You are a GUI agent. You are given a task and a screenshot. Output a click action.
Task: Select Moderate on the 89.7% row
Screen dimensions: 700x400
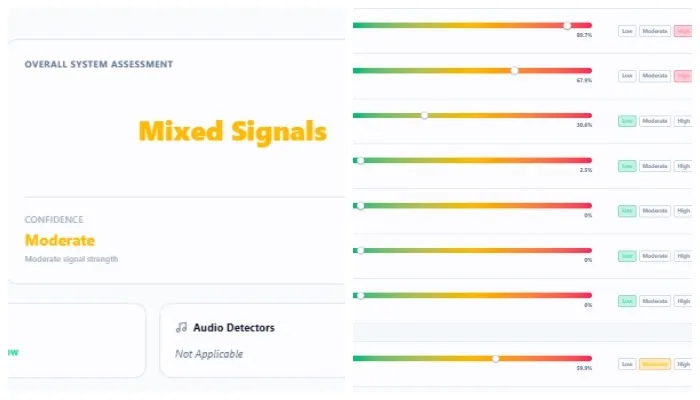655,31
